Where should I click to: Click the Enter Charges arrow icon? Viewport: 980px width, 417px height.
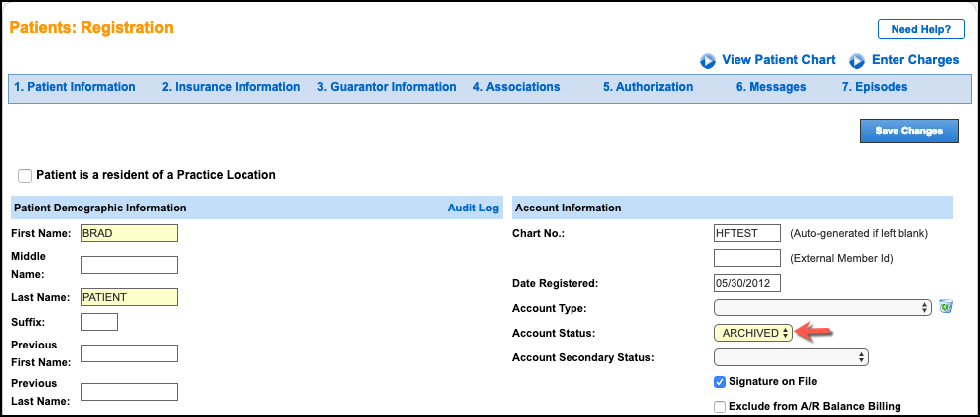click(856, 61)
